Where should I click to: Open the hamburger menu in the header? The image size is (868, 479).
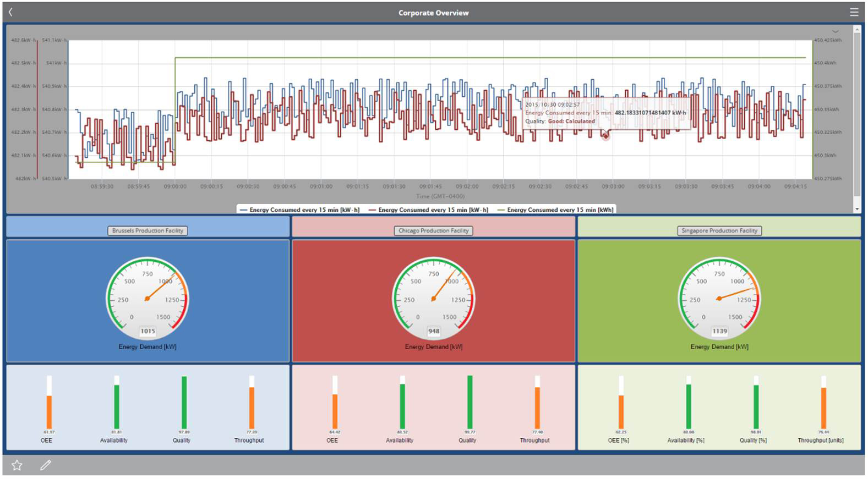(854, 12)
